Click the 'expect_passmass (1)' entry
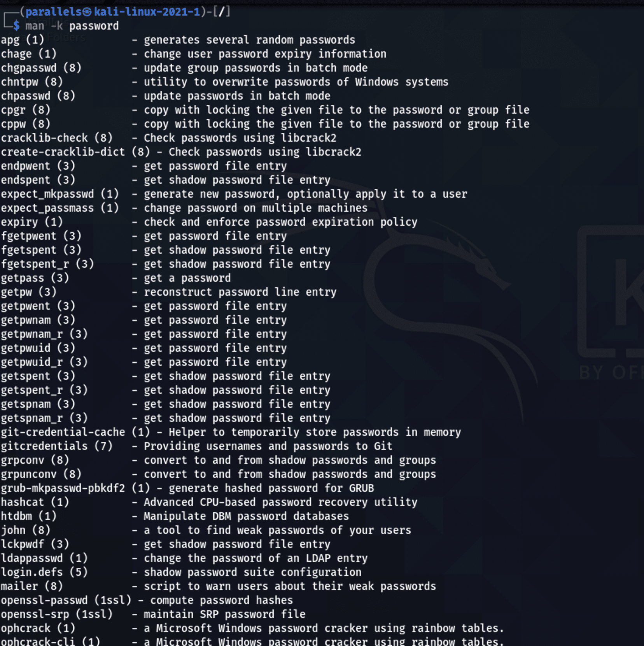This screenshot has width=644, height=646. (x=60, y=208)
